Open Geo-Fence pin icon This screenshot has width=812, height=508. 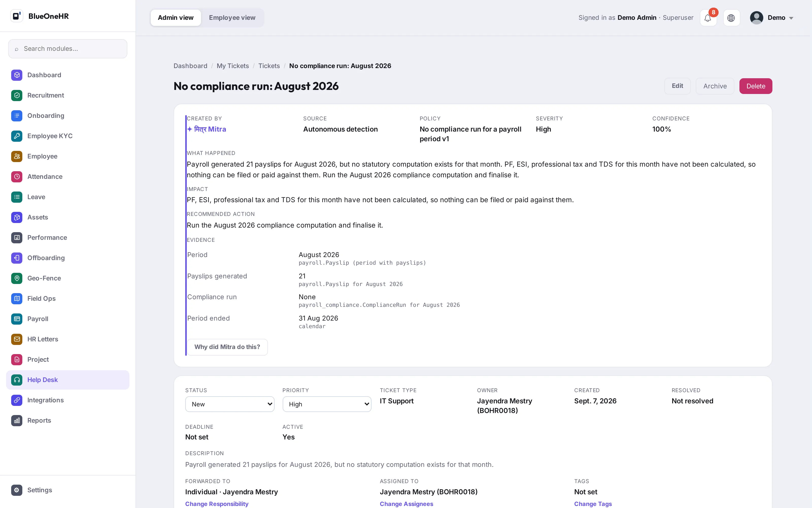click(17, 278)
